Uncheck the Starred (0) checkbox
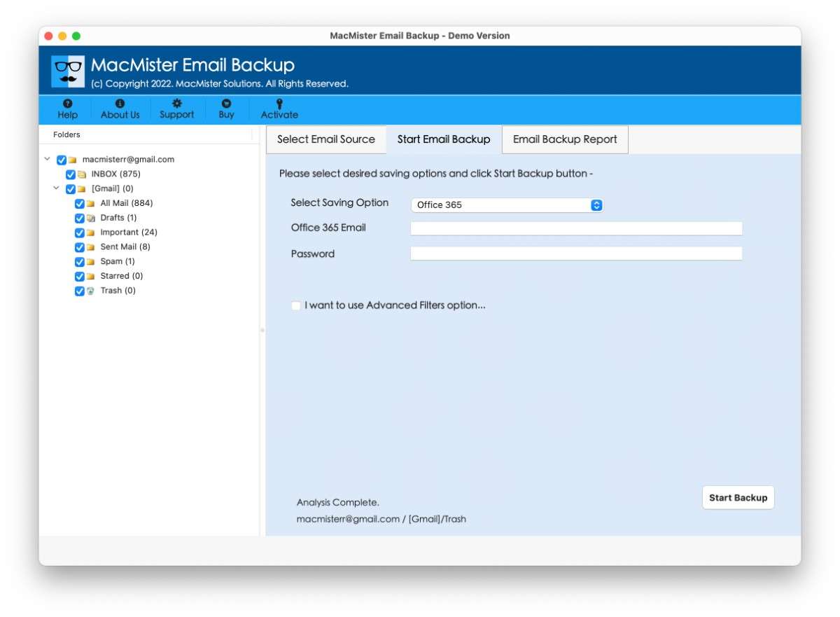840x617 pixels. (x=80, y=277)
